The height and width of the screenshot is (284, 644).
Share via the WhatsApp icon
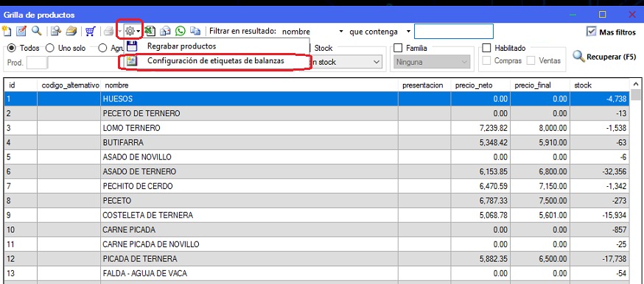[x=181, y=31]
